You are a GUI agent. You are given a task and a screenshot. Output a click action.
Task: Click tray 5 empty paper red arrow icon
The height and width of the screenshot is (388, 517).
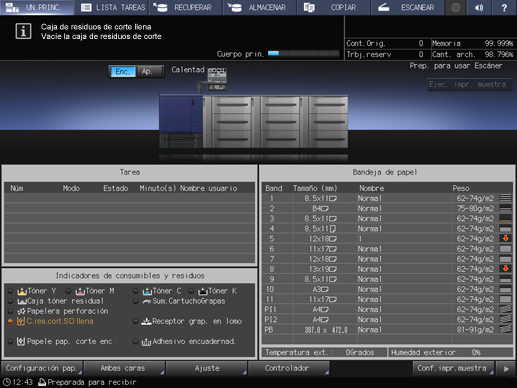(x=505, y=238)
